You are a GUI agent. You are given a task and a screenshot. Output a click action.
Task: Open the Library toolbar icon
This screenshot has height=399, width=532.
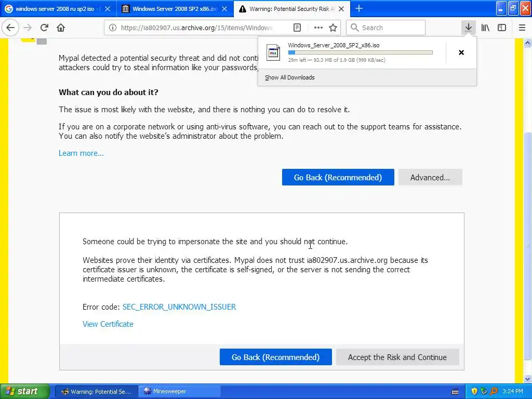[x=485, y=28]
